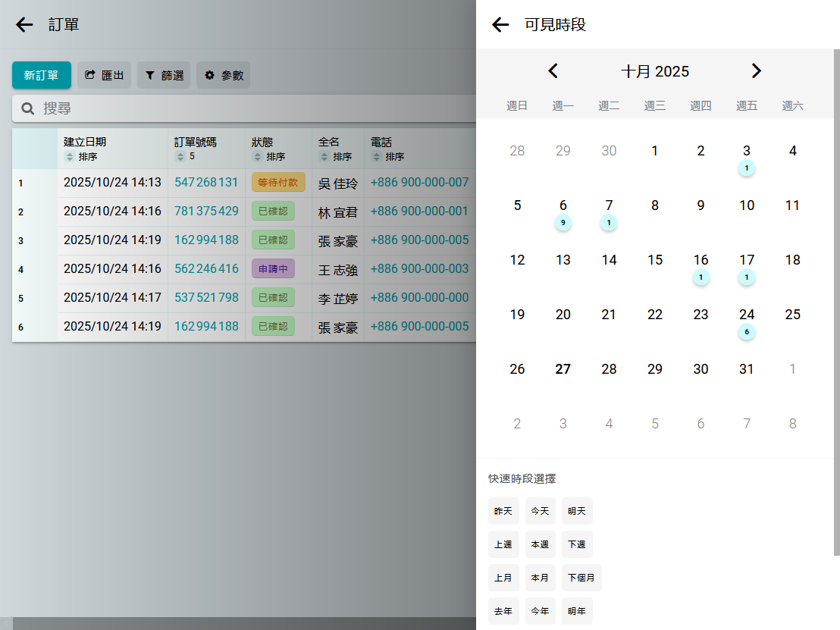
Task: Click the sort icon under 建立日期
Action: pos(70,157)
